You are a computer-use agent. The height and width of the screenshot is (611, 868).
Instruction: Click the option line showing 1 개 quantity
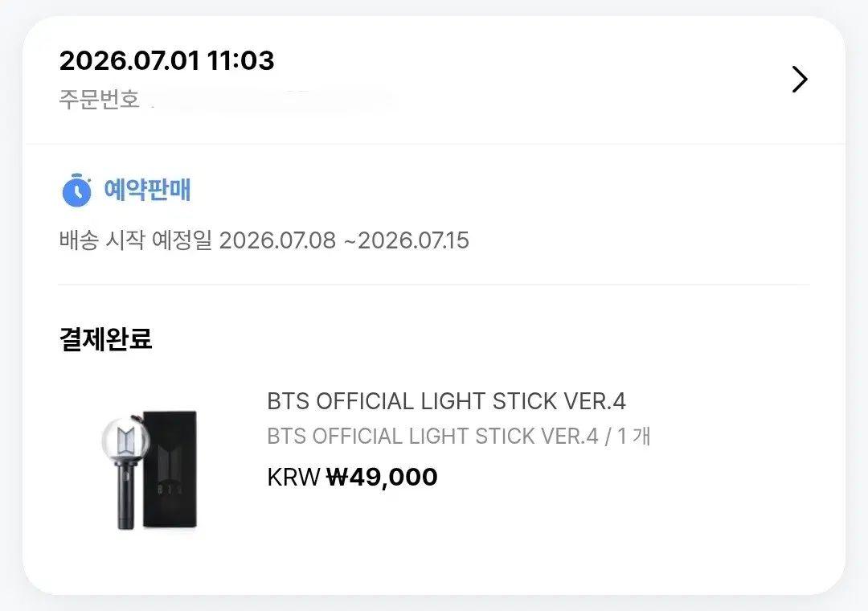[x=459, y=437]
